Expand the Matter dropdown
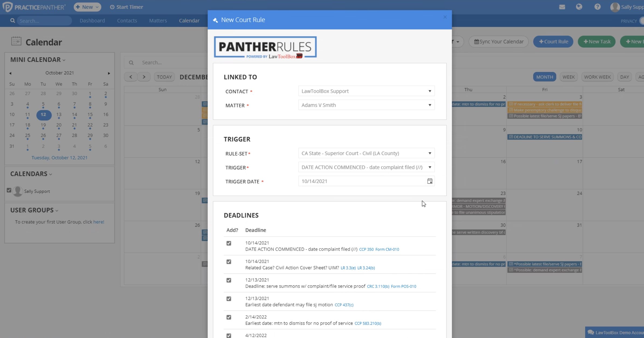The height and width of the screenshot is (338, 644). coord(430,105)
